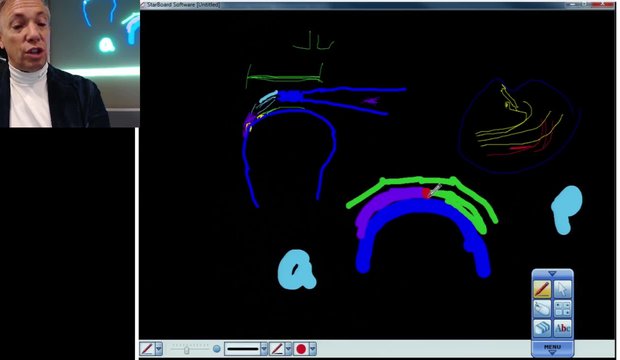
Task: Open the pen type dropdown arrow
Action: pos(159,349)
